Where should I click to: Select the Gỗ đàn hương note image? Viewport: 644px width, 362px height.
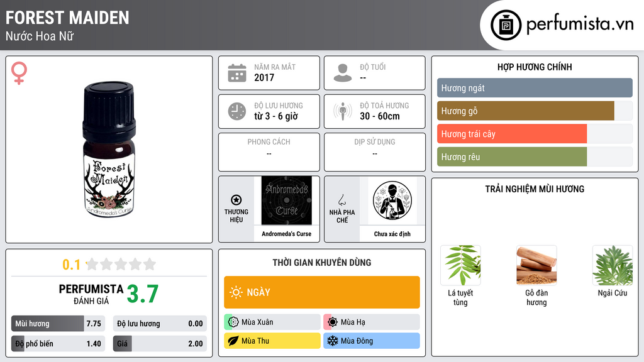[536, 265]
